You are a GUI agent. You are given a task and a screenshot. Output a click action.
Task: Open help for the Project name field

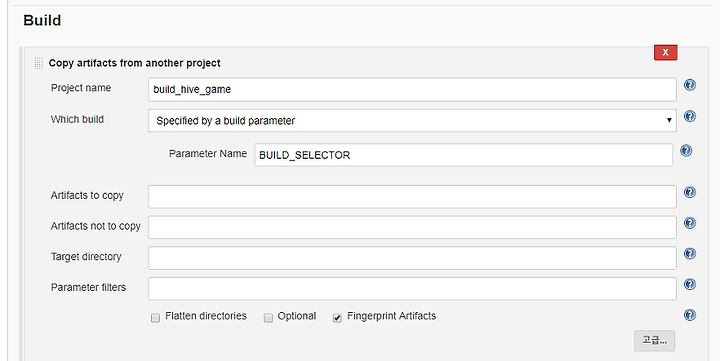(690, 85)
